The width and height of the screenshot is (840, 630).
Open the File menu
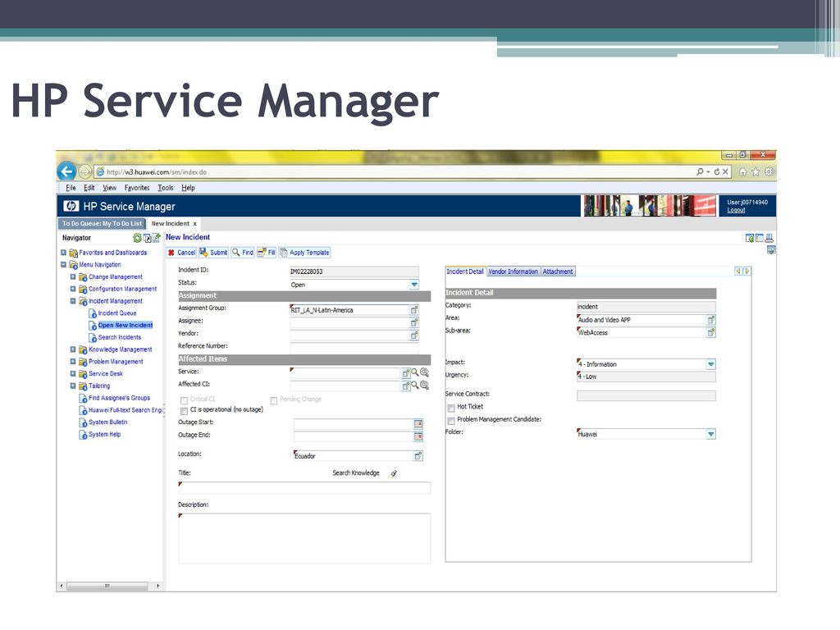[71, 188]
